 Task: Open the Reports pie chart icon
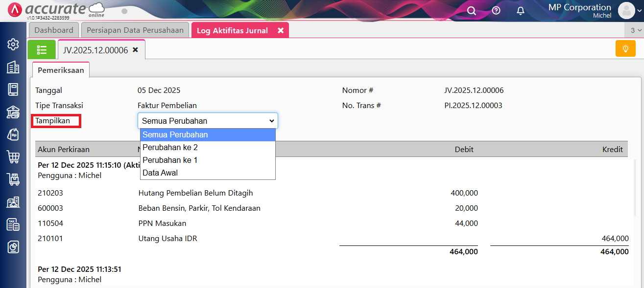point(13,247)
